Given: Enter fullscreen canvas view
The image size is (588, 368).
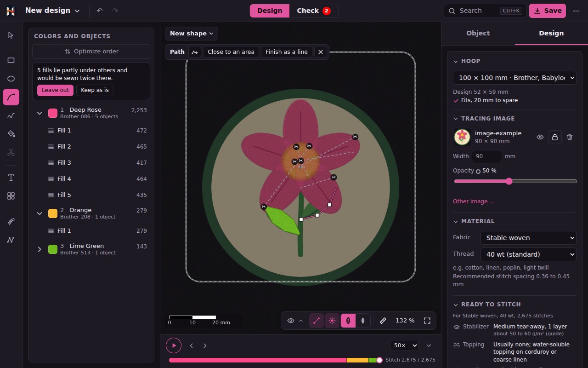Looking at the screenshot, I should [x=427, y=321].
